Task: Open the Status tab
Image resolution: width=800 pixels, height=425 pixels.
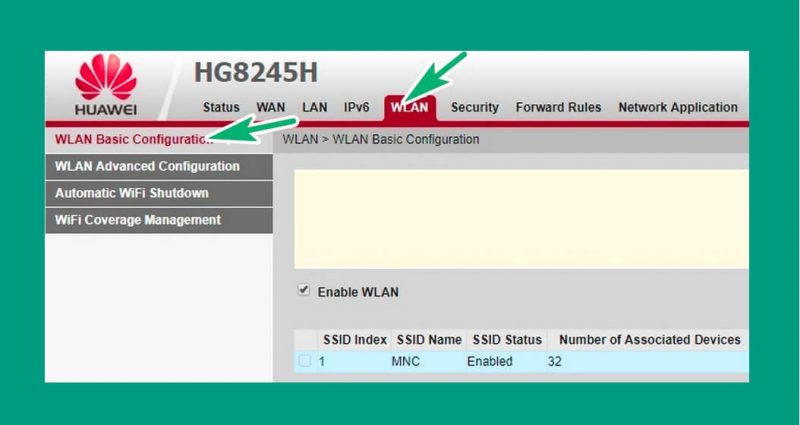Action: tap(221, 108)
